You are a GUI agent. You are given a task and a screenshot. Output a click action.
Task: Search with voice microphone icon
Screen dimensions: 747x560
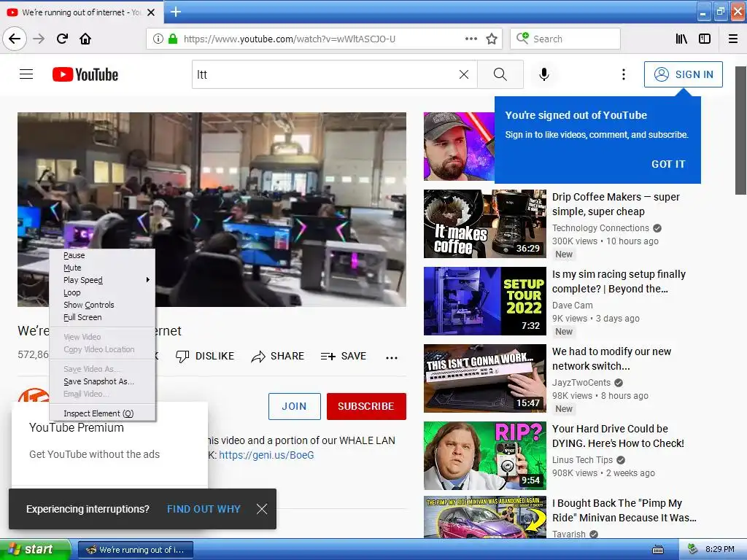[x=544, y=74]
